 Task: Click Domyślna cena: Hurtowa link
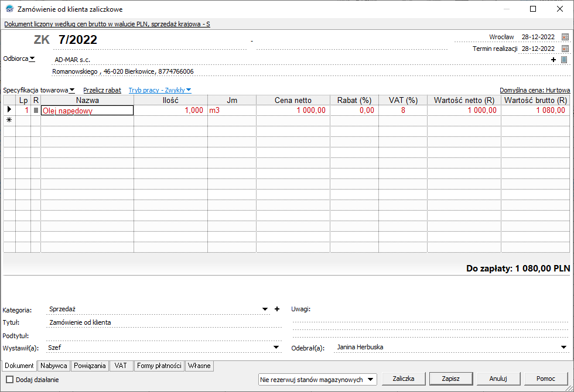[535, 90]
